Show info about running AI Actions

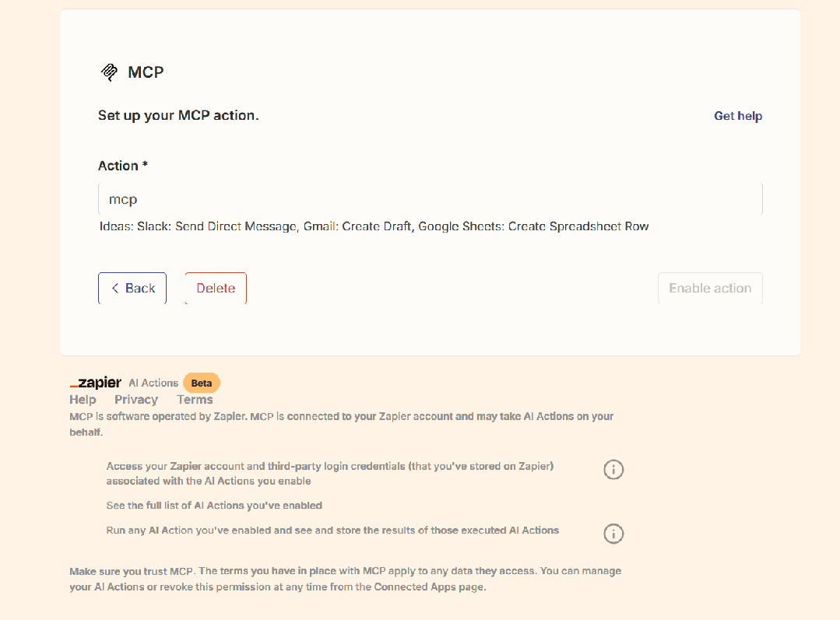[x=613, y=534]
